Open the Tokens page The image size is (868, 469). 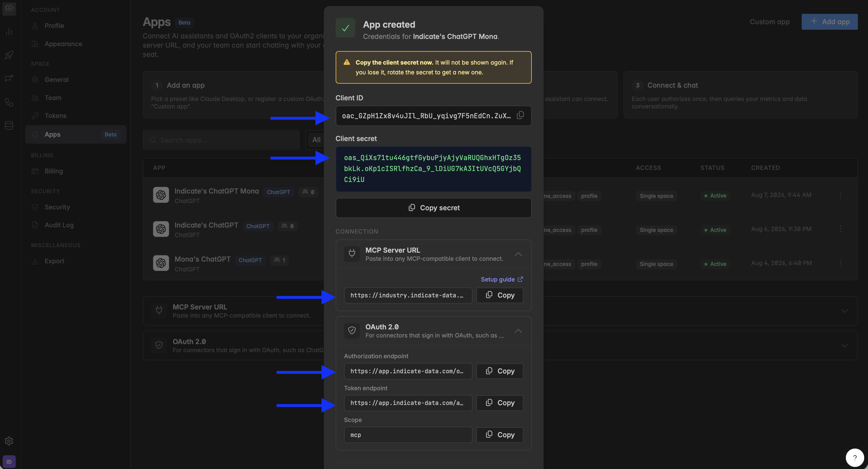[x=76, y=116]
